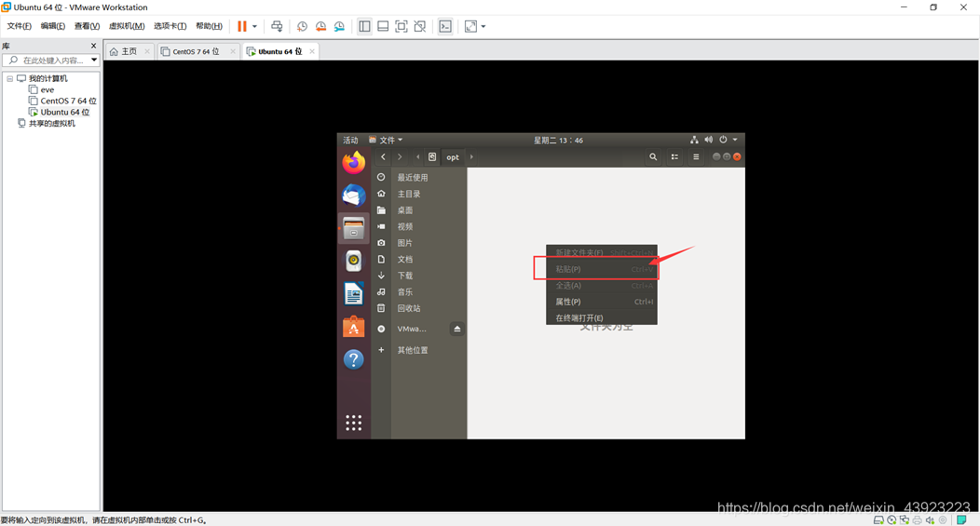The width and height of the screenshot is (980, 526).
Task: Open the console view toolbar icon
Action: click(445, 26)
